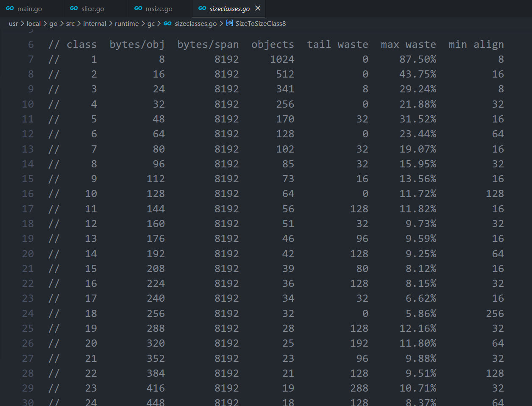Click the 'class' header text
This screenshot has height=406, width=532.
81,44
